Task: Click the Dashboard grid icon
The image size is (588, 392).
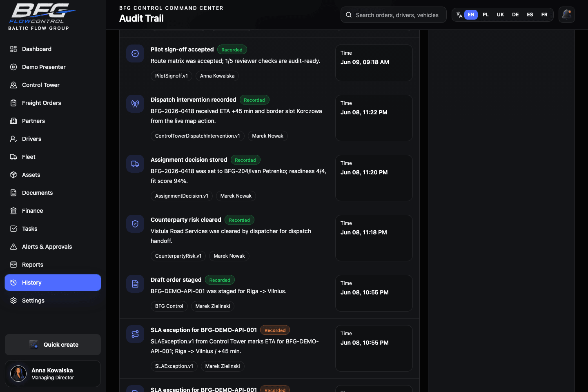Action: click(x=13, y=49)
